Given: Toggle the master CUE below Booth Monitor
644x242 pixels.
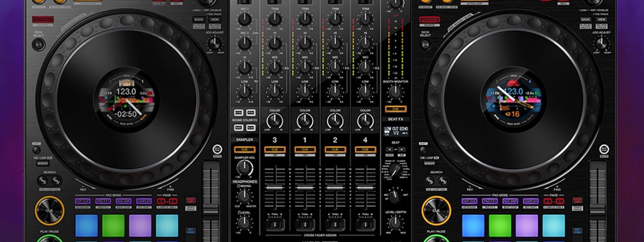Looking at the screenshot, I should pyautogui.click(x=396, y=109).
